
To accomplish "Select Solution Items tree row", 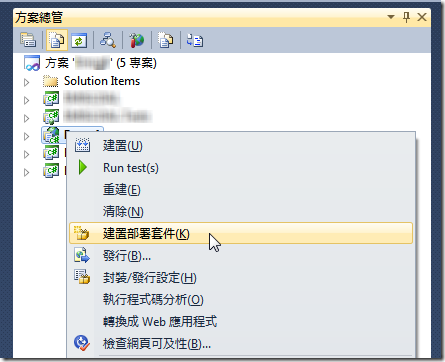I will coord(102,81).
